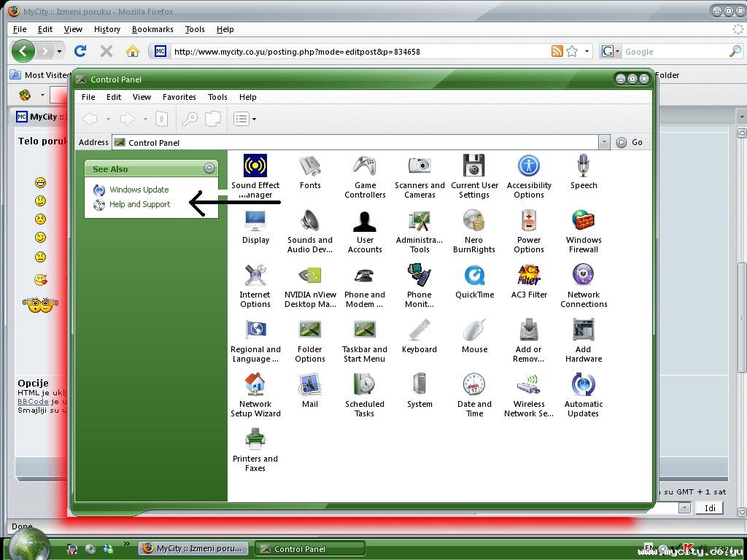The width and height of the screenshot is (747, 560).
Task: Open Forward button history dropdown in Control Panel
Action: point(145,119)
